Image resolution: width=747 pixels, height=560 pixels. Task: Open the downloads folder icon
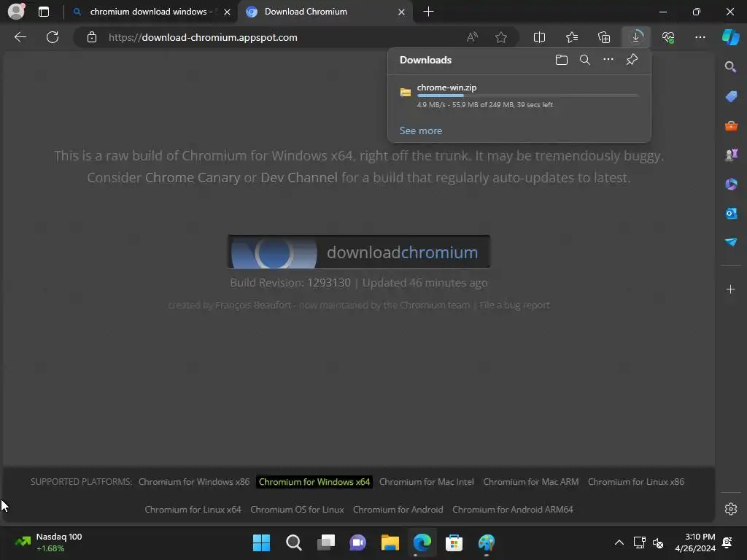pos(562,60)
